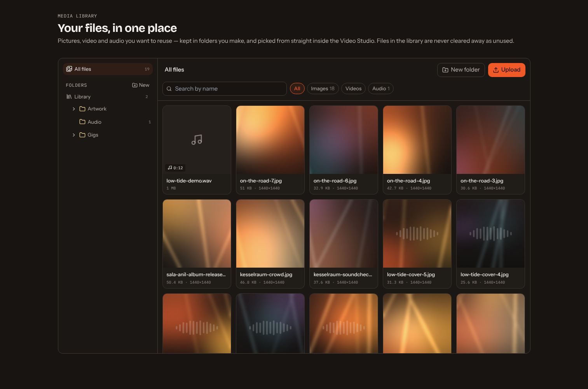
Task: Show only Videos
Action: (353, 89)
